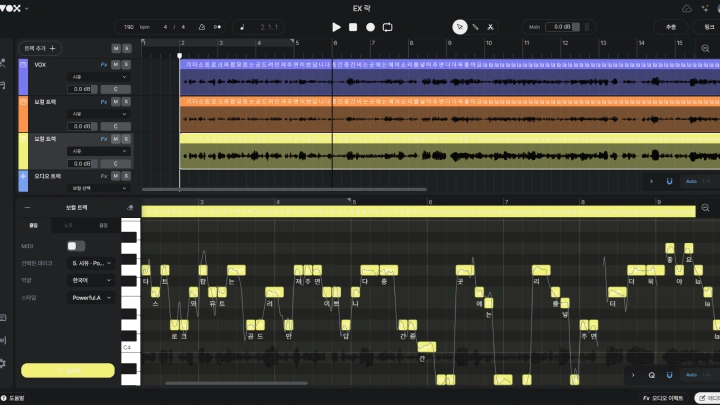Solo the orange vocal track
Image resolution: width=720 pixels, height=405 pixels.
(x=126, y=101)
